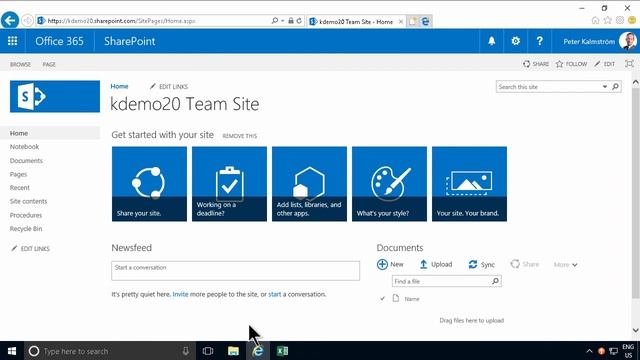Image resolution: width=640 pixels, height=360 pixels.
Task: Open the address bar dropdown arrow
Action: coord(282,20)
